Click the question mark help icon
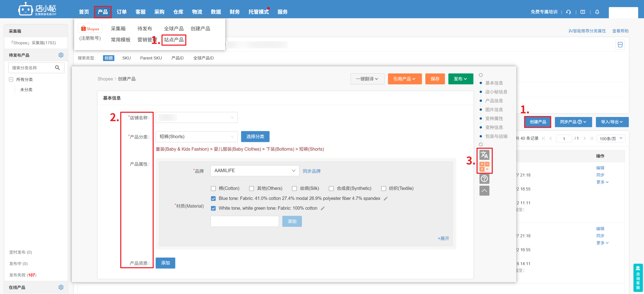 (484, 179)
